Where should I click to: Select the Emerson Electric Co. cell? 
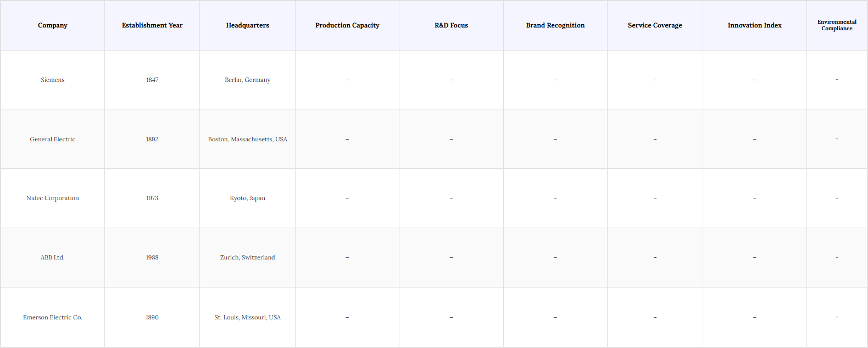(x=53, y=317)
